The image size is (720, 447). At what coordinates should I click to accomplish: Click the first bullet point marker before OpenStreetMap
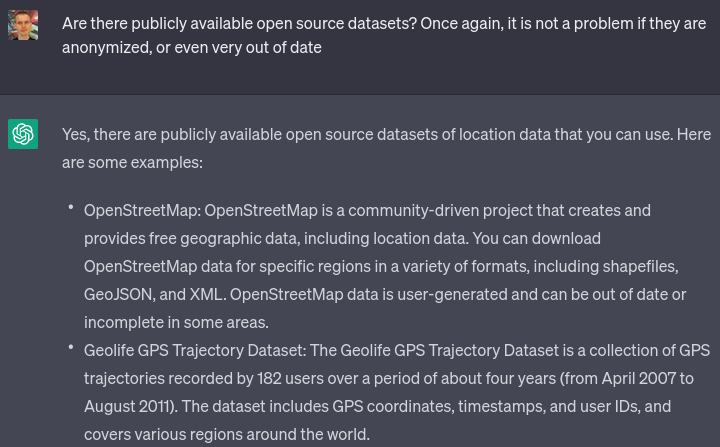click(x=71, y=207)
